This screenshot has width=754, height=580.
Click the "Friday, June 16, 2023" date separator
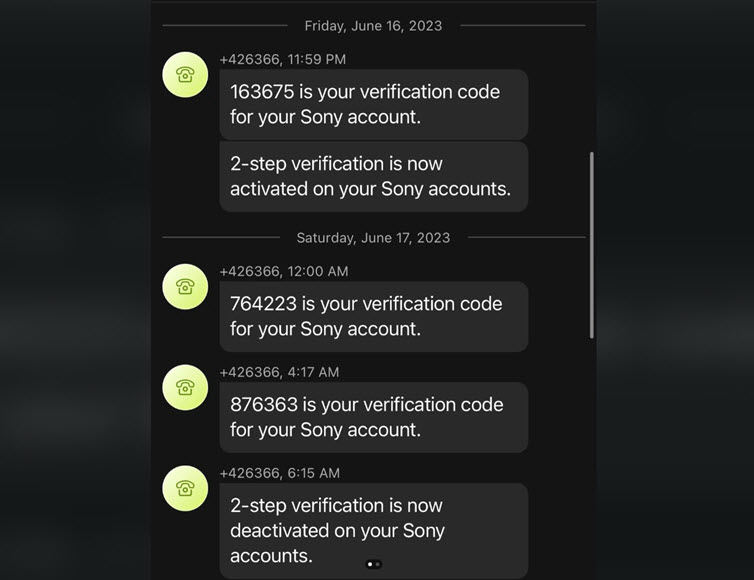pyautogui.click(x=373, y=26)
